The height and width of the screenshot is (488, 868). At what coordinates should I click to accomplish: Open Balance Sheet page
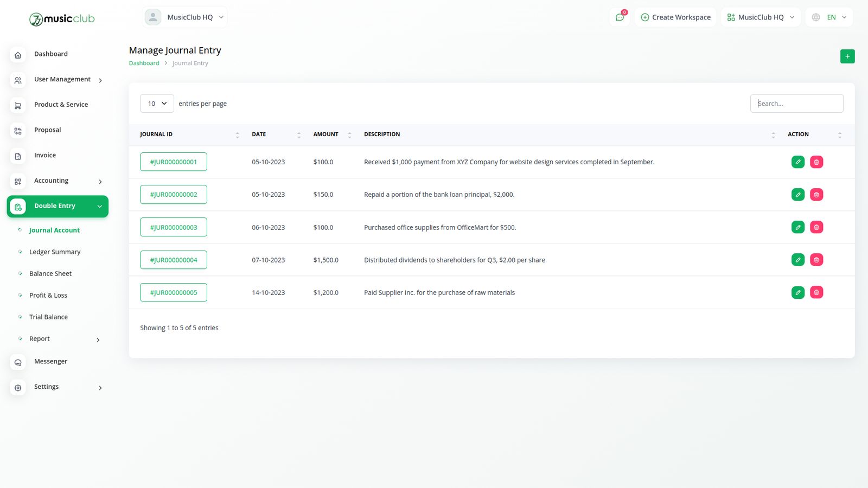tap(50, 273)
